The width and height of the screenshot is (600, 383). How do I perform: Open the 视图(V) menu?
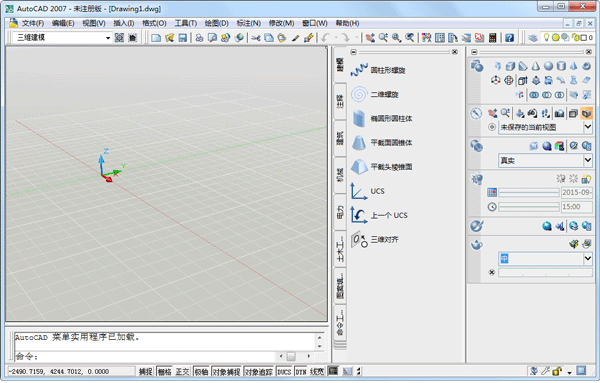(94, 23)
